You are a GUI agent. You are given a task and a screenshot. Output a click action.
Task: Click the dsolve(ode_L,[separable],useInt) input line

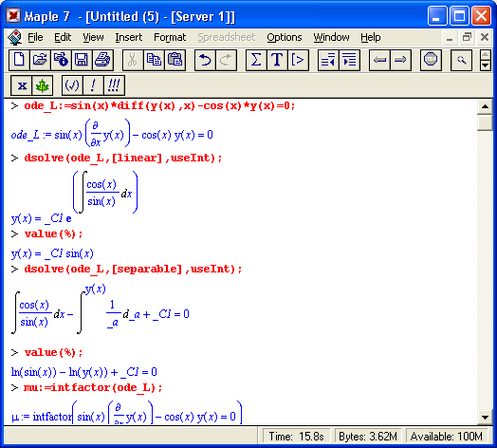point(133,269)
